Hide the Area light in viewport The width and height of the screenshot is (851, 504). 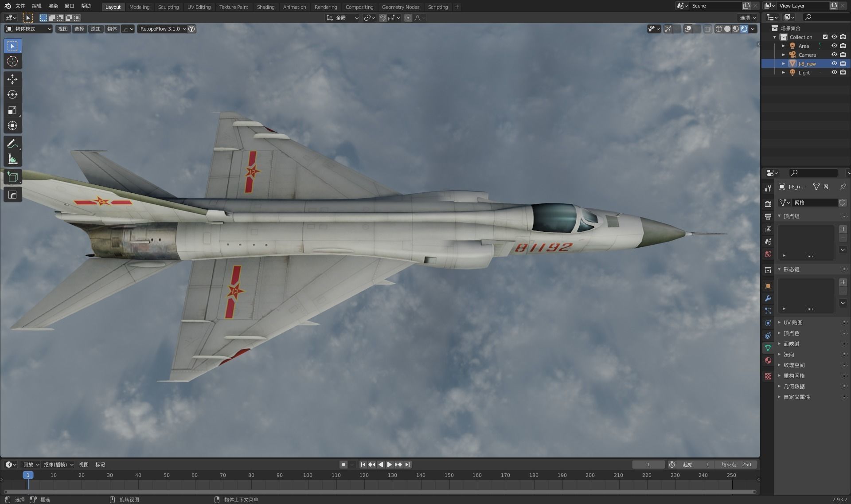coord(834,46)
